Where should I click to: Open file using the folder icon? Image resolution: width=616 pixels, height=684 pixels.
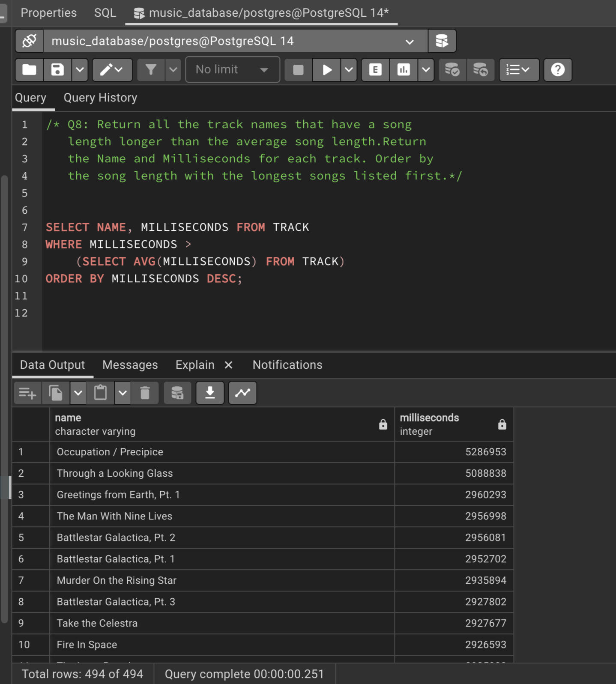[x=29, y=70]
